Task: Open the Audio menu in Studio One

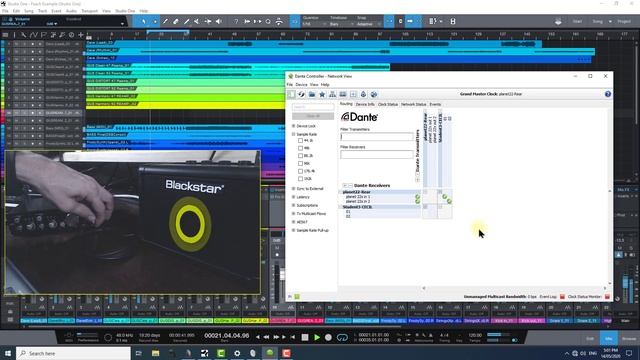Action: pos(71,11)
